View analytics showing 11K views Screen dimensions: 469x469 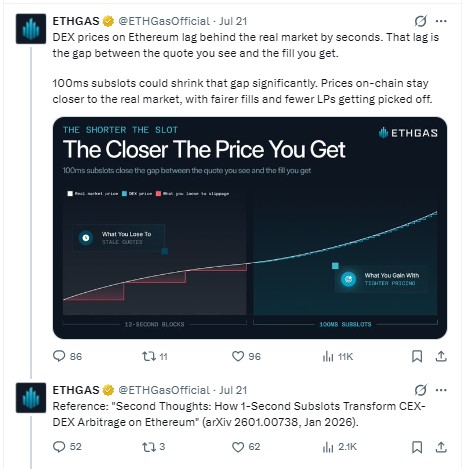pyautogui.click(x=337, y=357)
